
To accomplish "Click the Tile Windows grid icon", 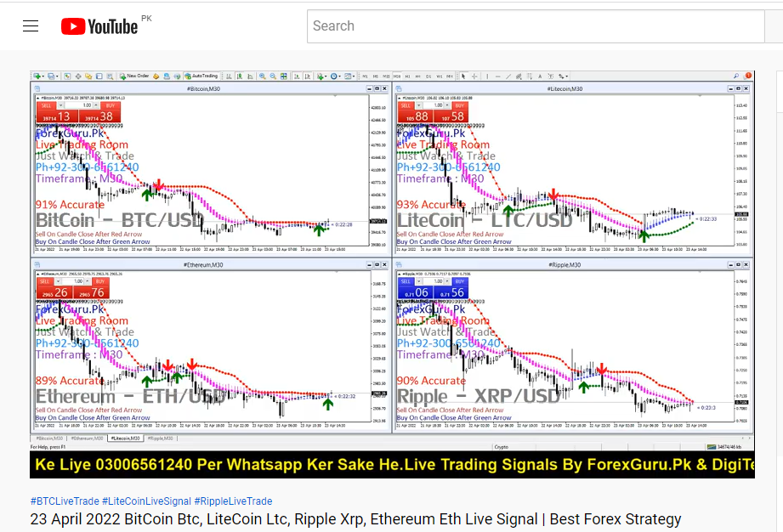I will (284, 76).
